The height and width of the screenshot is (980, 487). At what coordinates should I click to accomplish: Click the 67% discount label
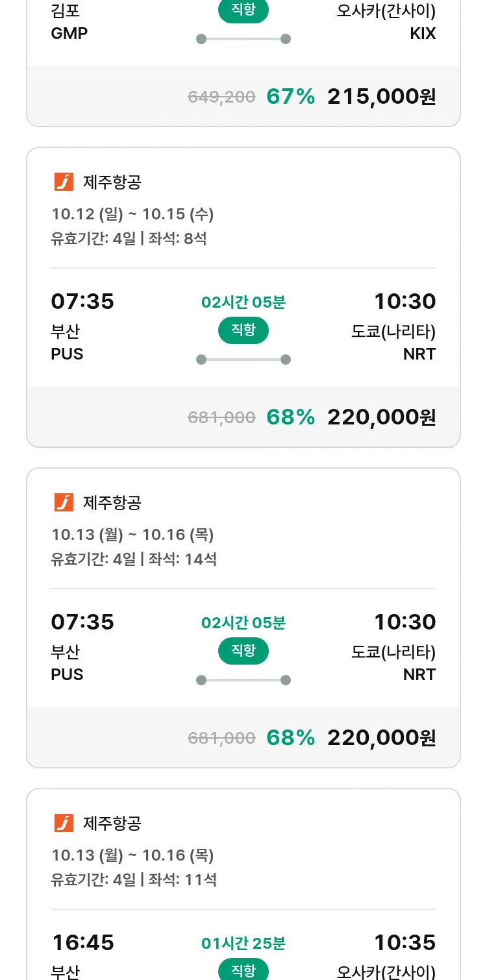click(290, 97)
